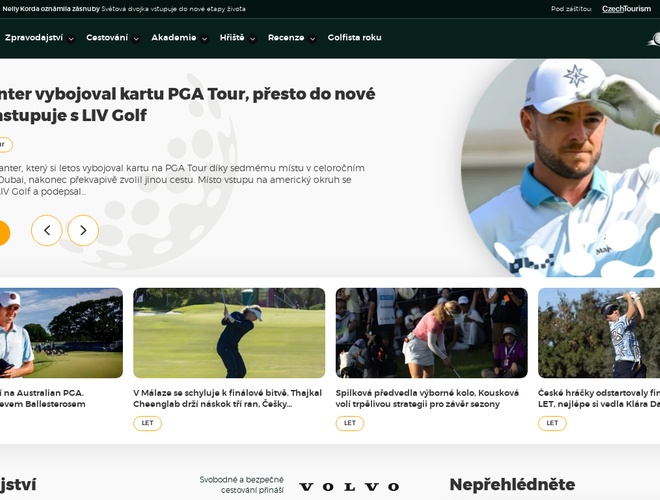Click the golf ball logo icon in header

click(x=654, y=39)
